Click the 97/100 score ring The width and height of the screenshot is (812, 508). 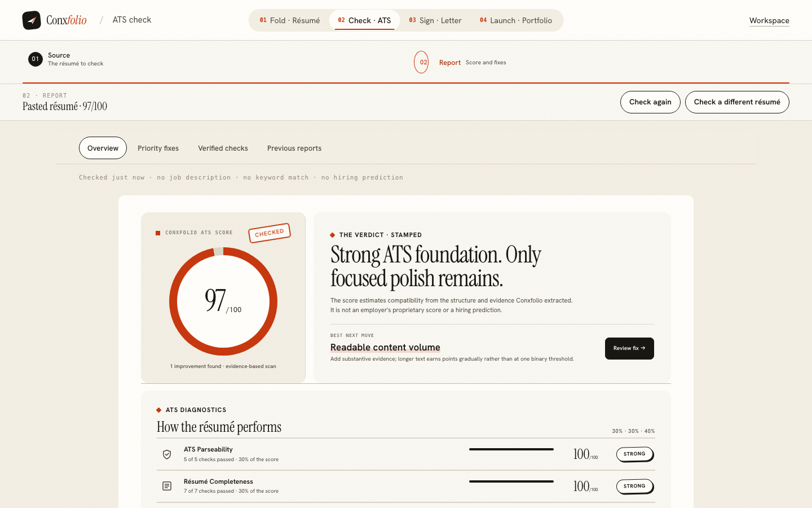pyautogui.click(x=223, y=301)
